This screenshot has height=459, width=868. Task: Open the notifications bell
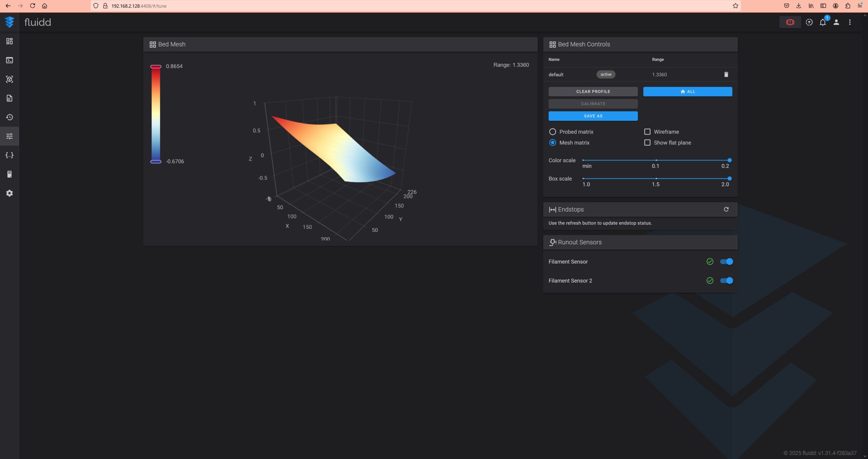click(x=823, y=22)
